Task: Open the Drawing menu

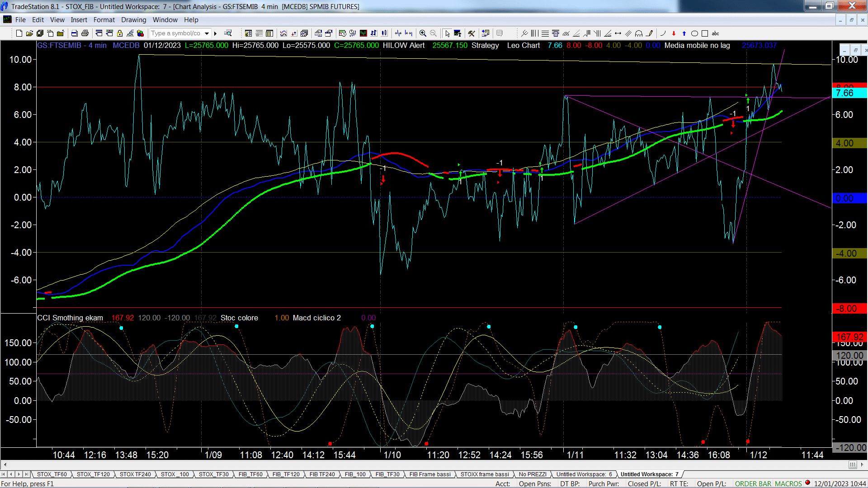Action: (134, 20)
